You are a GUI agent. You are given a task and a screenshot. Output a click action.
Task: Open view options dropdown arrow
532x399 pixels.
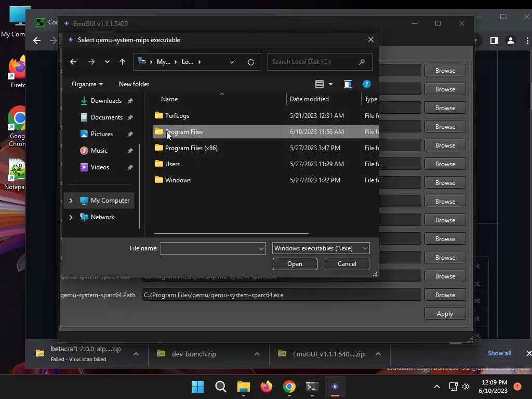tap(330, 84)
